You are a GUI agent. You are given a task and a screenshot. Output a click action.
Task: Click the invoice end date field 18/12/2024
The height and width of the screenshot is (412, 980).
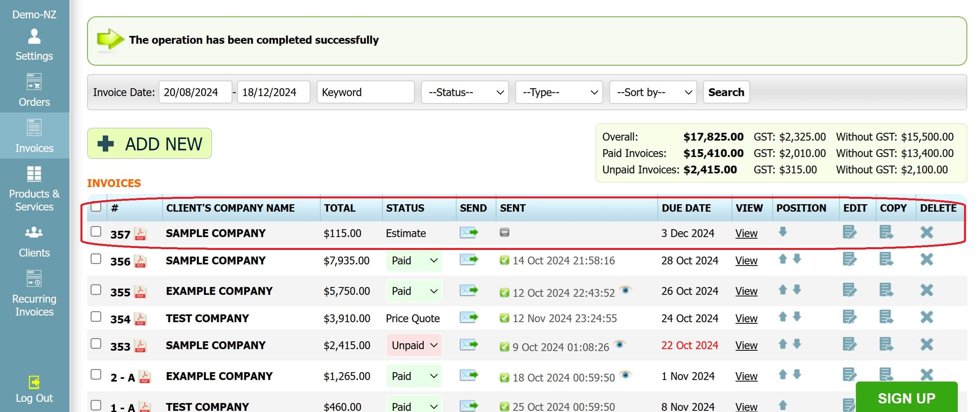274,92
